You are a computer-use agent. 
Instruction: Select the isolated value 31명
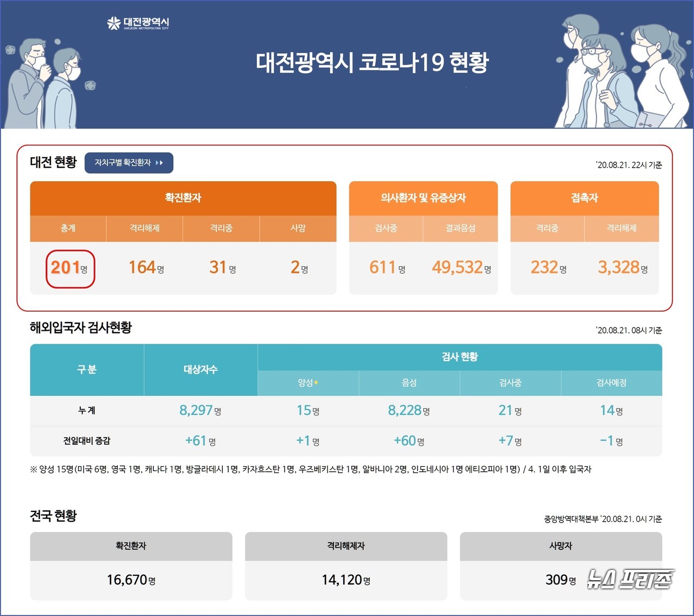point(223,268)
